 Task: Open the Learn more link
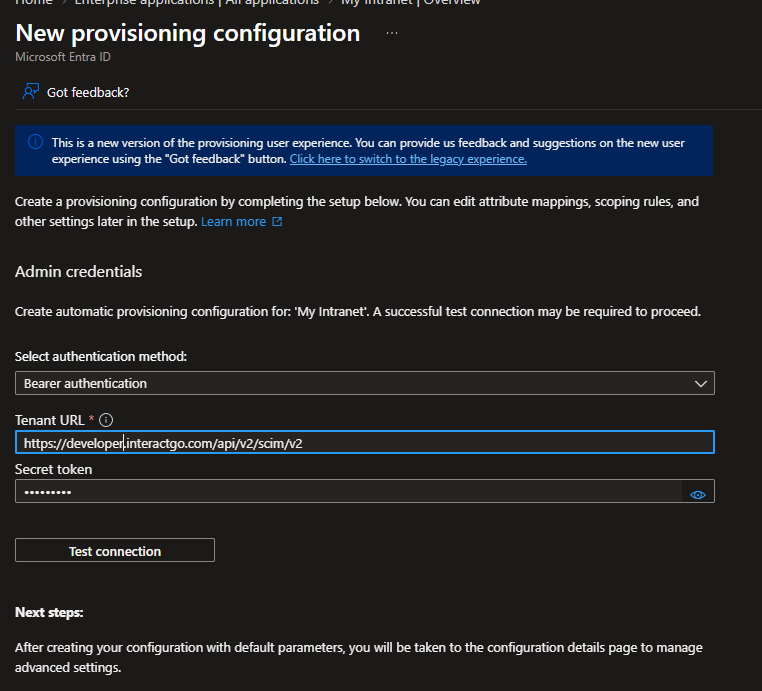pos(233,222)
